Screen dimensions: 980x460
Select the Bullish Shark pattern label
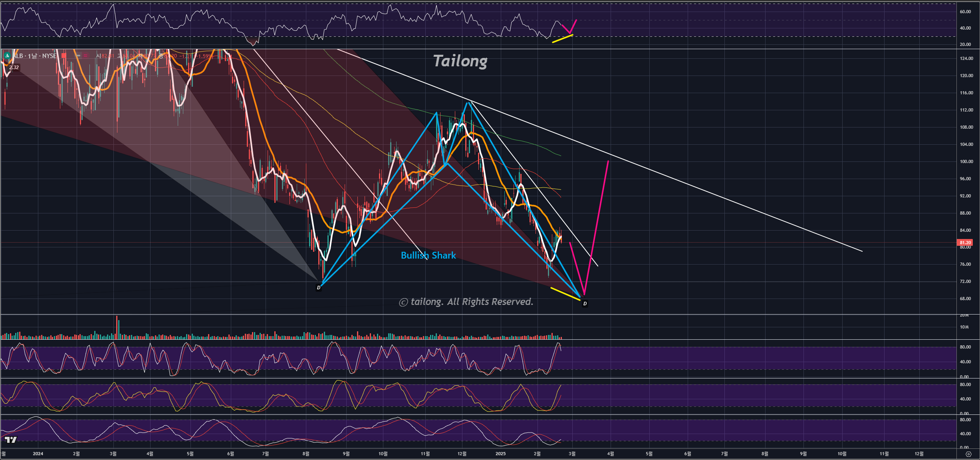pyautogui.click(x=428, y=255)
